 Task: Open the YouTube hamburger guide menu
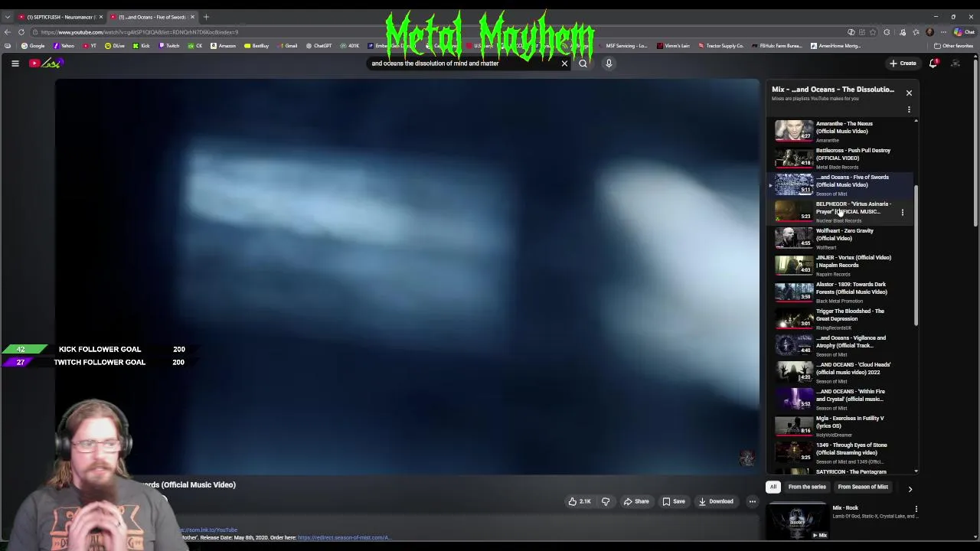(x=15, y=64)
